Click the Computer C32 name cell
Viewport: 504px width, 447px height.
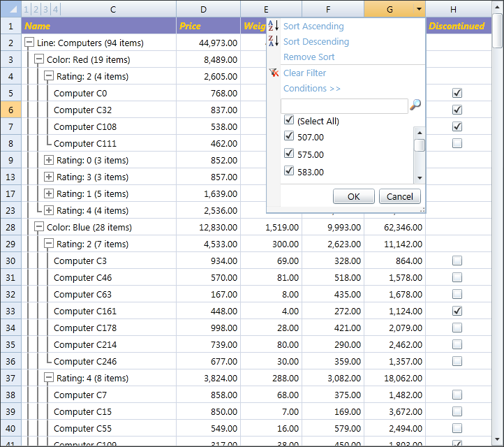[x=82, y=110]
